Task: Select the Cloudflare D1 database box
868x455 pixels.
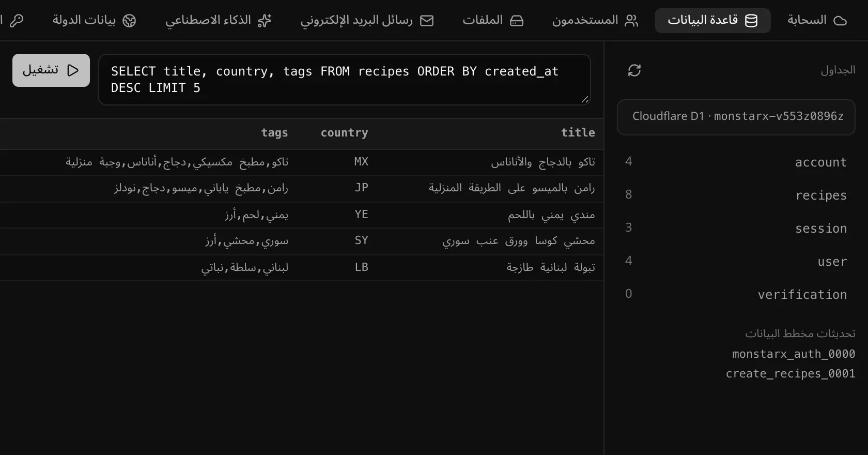Action: click(736, 117)
